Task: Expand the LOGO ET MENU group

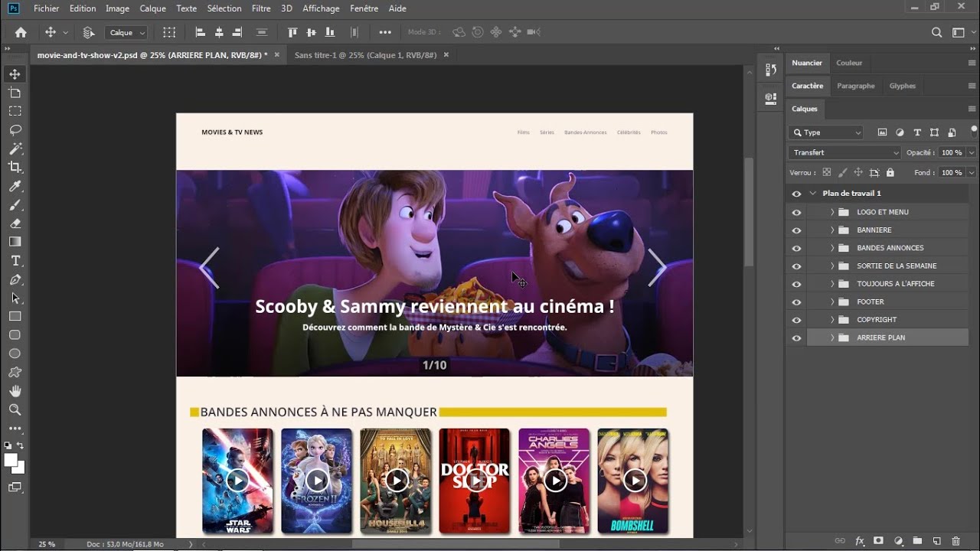Action: point(832,212)
